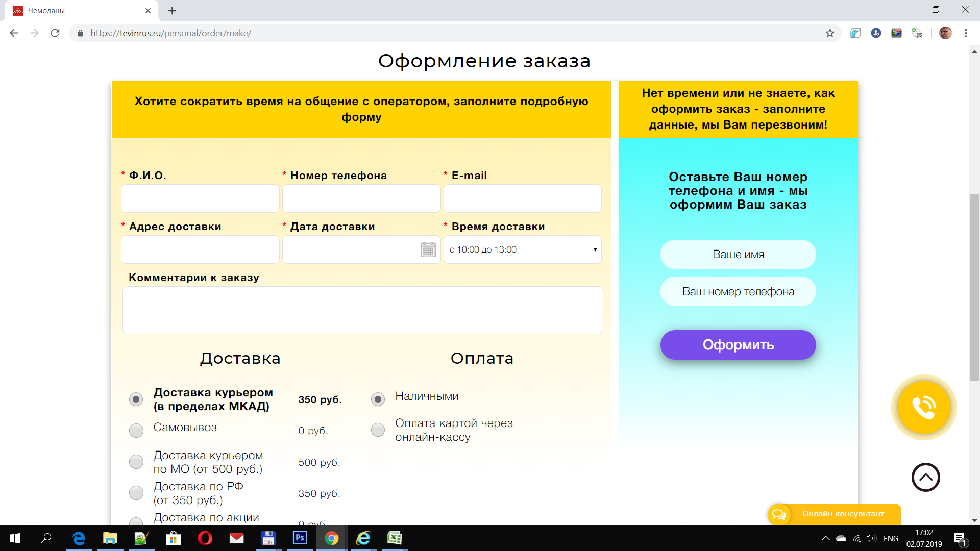Screen dimensions: 980x551
Task: Select Самовывоз delivery option
Action: tap(136, 431)
